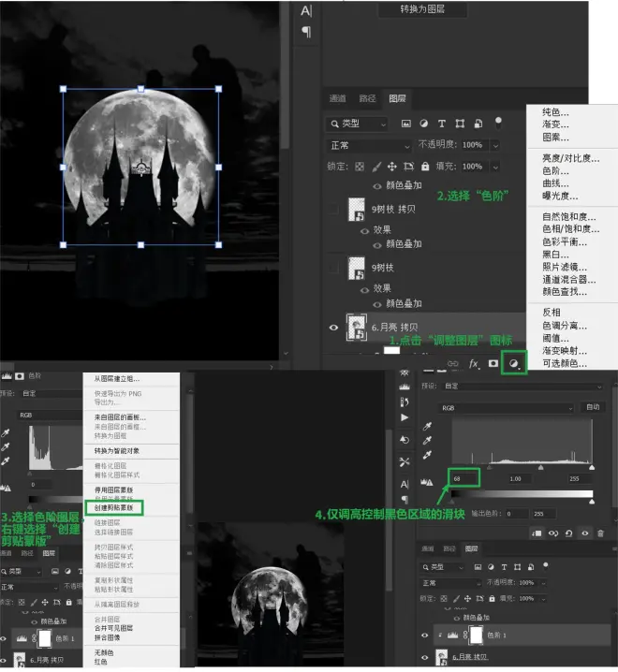This screenshot has height=672, width=618.
Task: Click view previous state icon under 输出色阶
Action: click(x=553, y=533)
